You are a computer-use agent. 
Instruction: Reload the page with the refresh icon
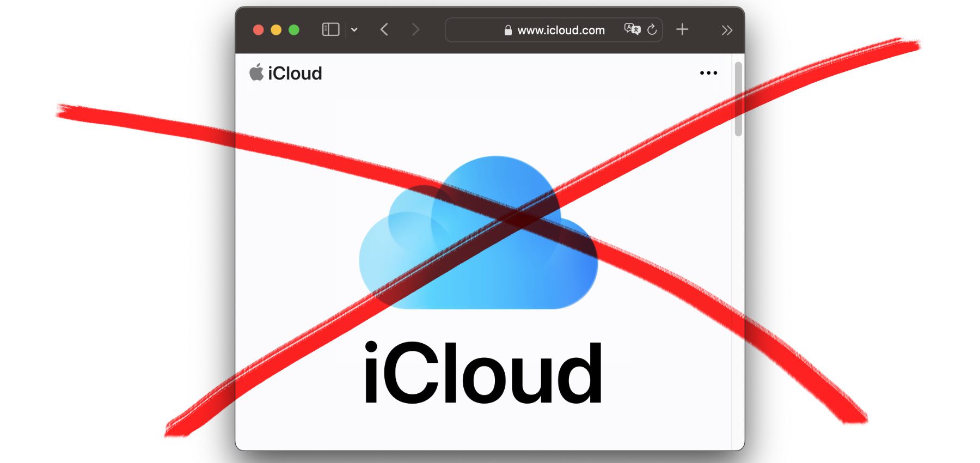coord(652,30)
